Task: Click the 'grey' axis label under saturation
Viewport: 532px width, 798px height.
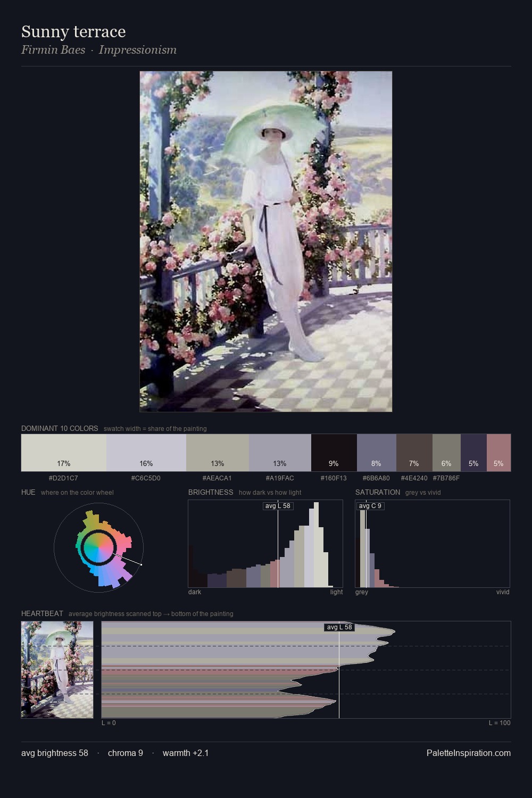Action: [x=362, y=592]
